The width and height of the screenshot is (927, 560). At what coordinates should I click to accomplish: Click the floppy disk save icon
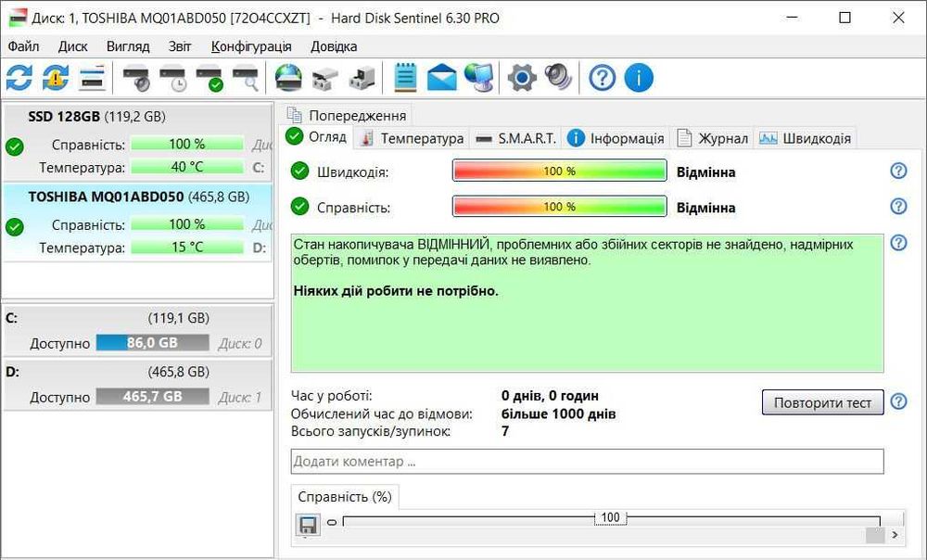pyautogui.click(x=308, y=525)
